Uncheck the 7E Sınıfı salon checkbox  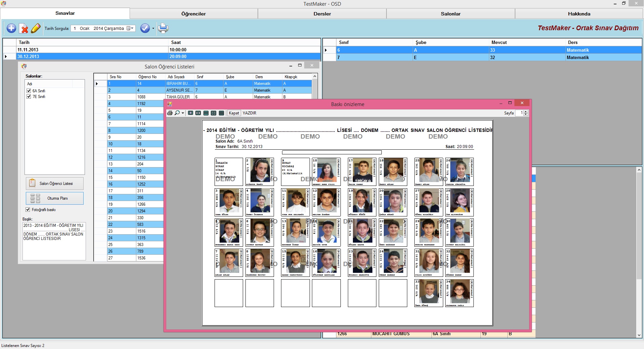point(29,97)
